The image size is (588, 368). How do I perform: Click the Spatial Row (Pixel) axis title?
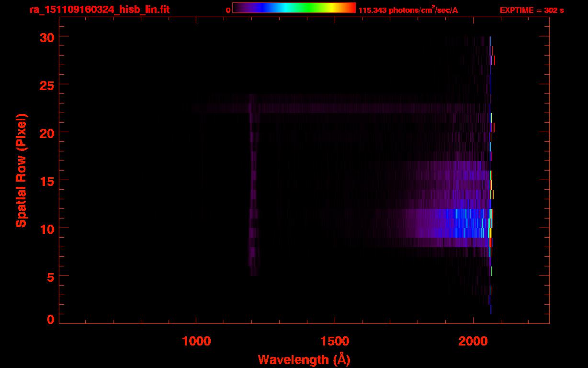coord(22,171)
